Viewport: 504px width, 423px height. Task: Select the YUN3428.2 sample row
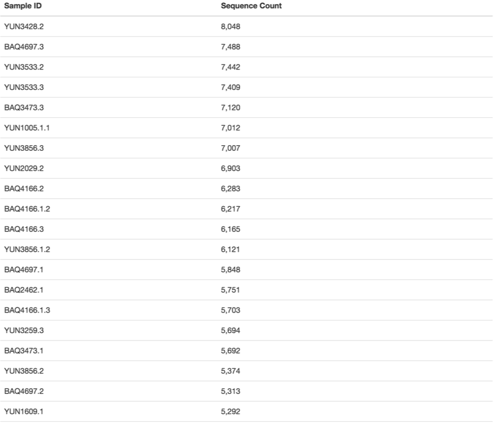pyautogui.click(x=24, y=27)
